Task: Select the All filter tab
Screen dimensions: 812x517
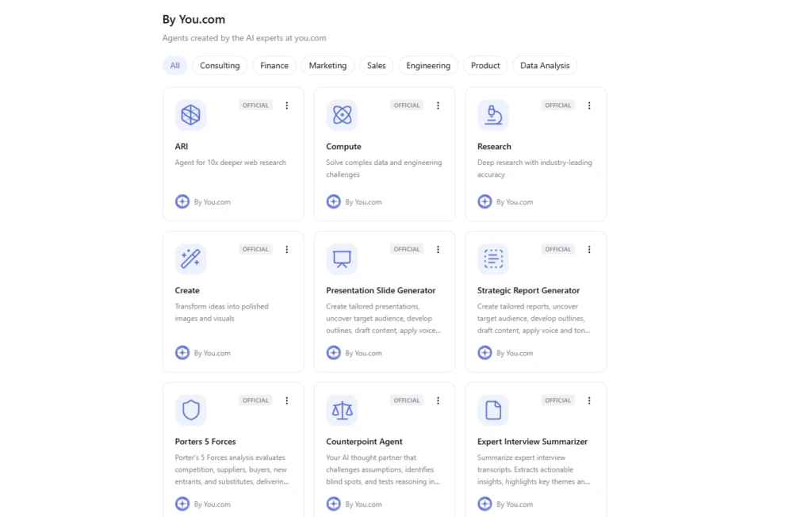Action: pos(174,66)
